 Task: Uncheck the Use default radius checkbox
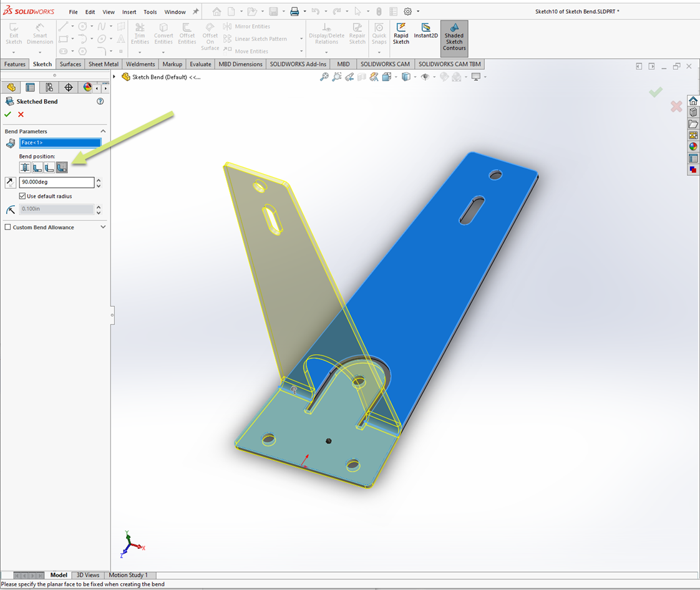tap(22, 195)
